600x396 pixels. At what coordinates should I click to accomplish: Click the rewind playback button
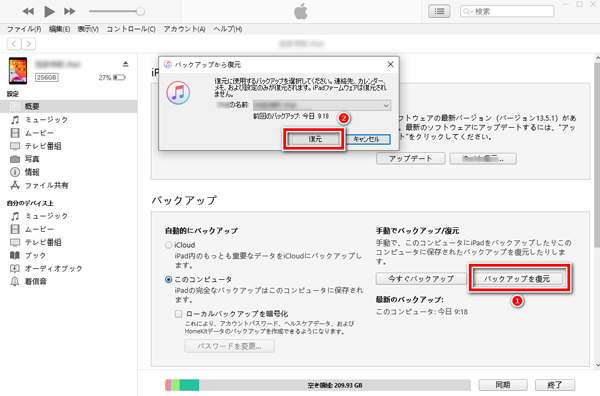coord(28,11)
